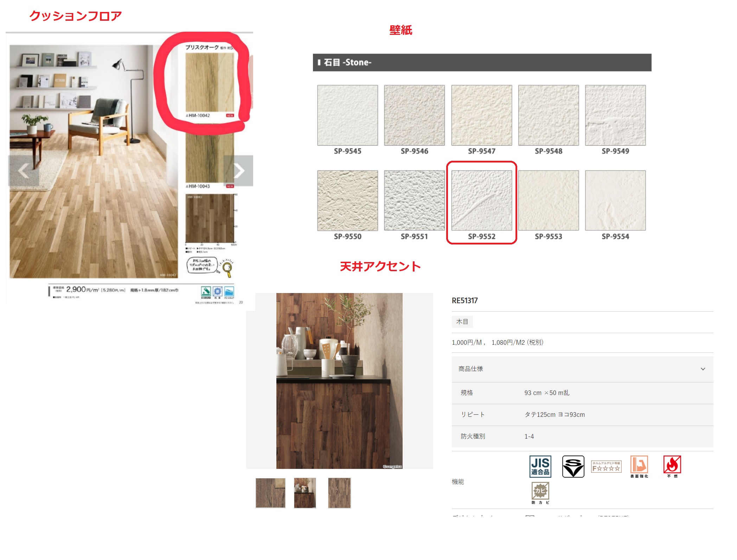The image size is (737, 560).
Task: Open the kitchen shelf scene thumbnail
Action: click(x=305, y=493)
